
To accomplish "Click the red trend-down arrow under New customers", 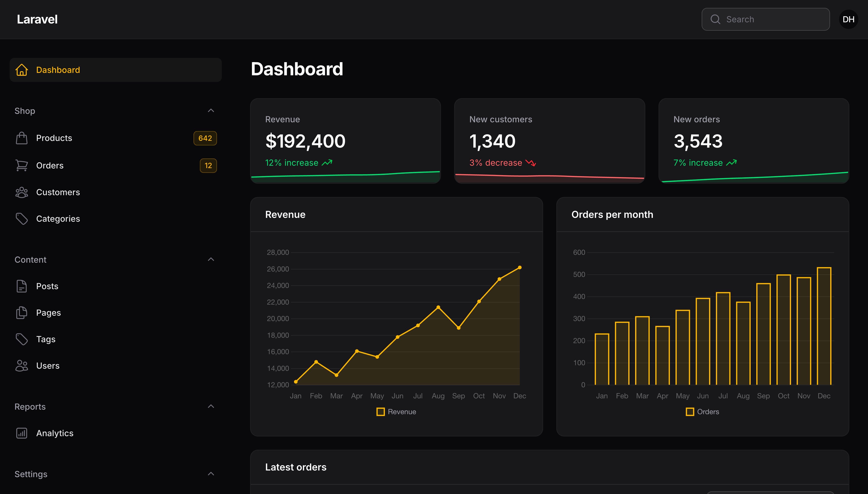I will point(531,163).
